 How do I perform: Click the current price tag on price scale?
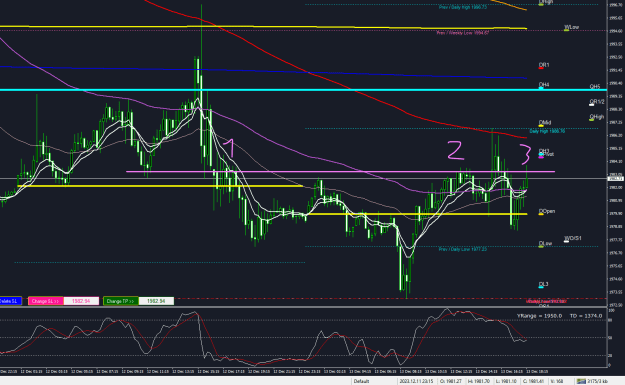[615, 179]
